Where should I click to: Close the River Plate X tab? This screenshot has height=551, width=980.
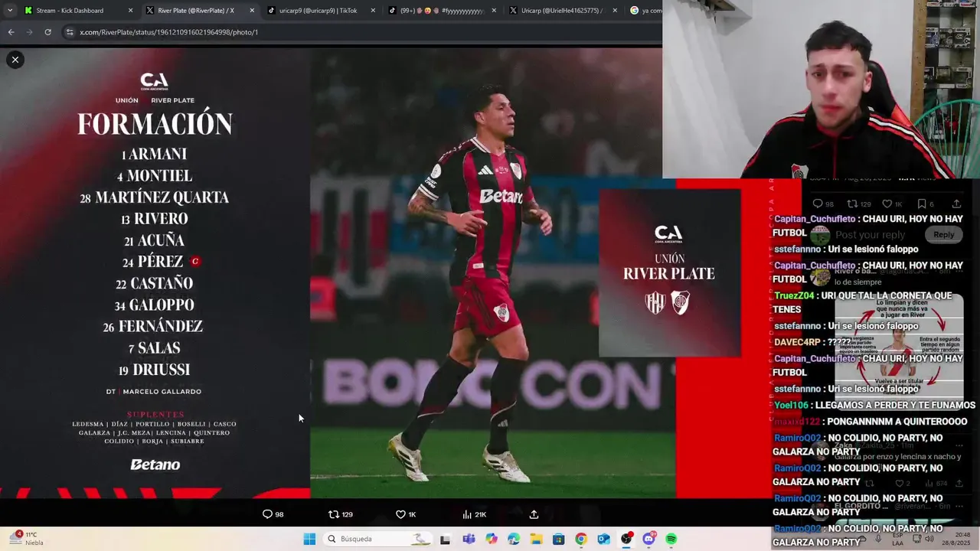[x=252, y=11]
